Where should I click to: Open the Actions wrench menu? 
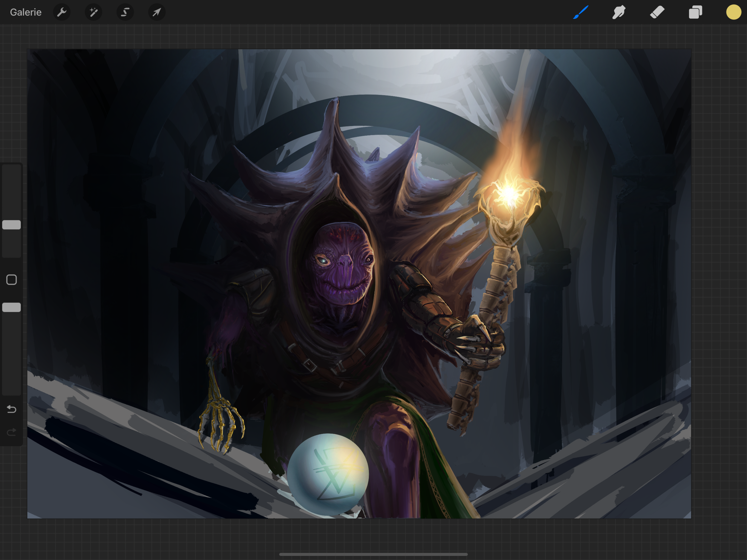click(62, 13)
